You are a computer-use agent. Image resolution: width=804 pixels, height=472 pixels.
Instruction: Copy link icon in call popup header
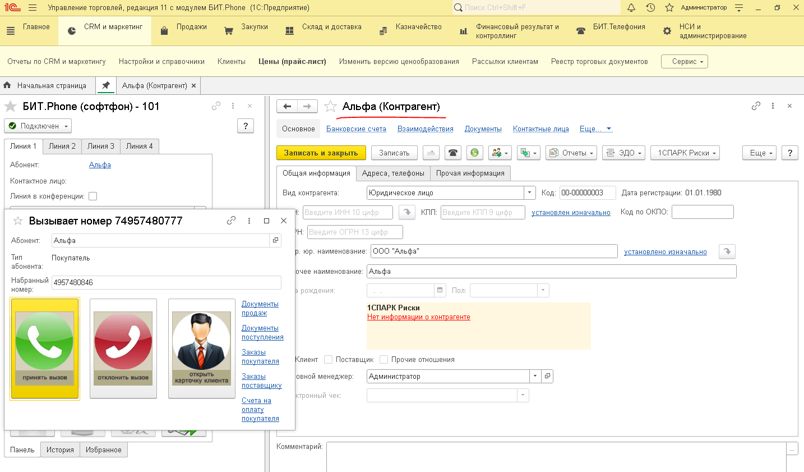point(231,220)
